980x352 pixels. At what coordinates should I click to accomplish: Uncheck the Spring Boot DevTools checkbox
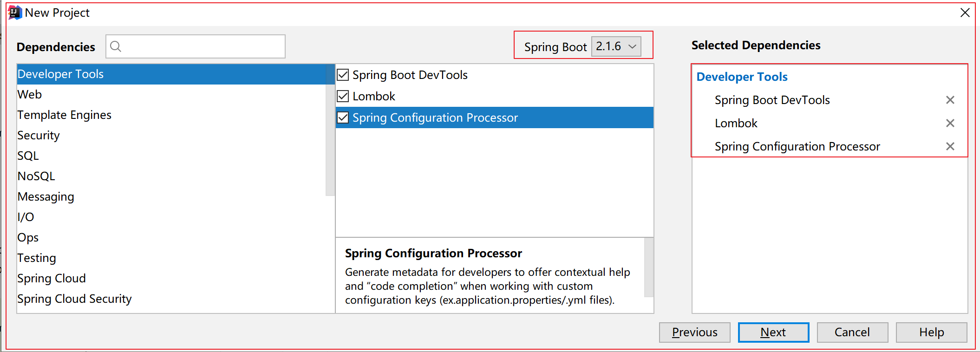pos(343,75)
